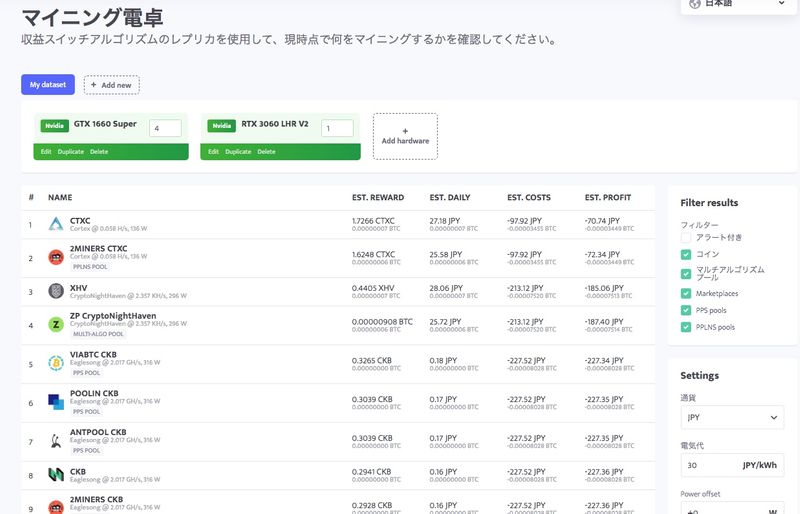This screenshot has width=800, height=514.
Task: Uncheck the PPLNS pools checkbox
Action: tap(686, 326)
